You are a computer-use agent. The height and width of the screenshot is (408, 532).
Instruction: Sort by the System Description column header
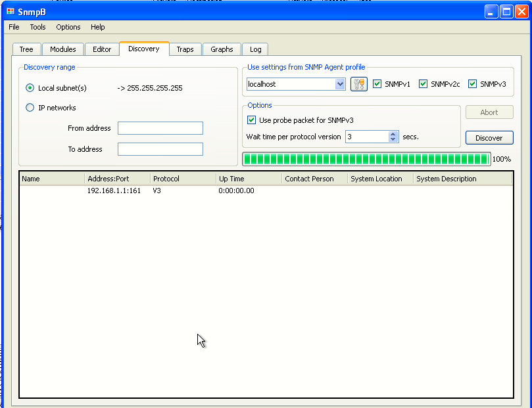(463, 179)
